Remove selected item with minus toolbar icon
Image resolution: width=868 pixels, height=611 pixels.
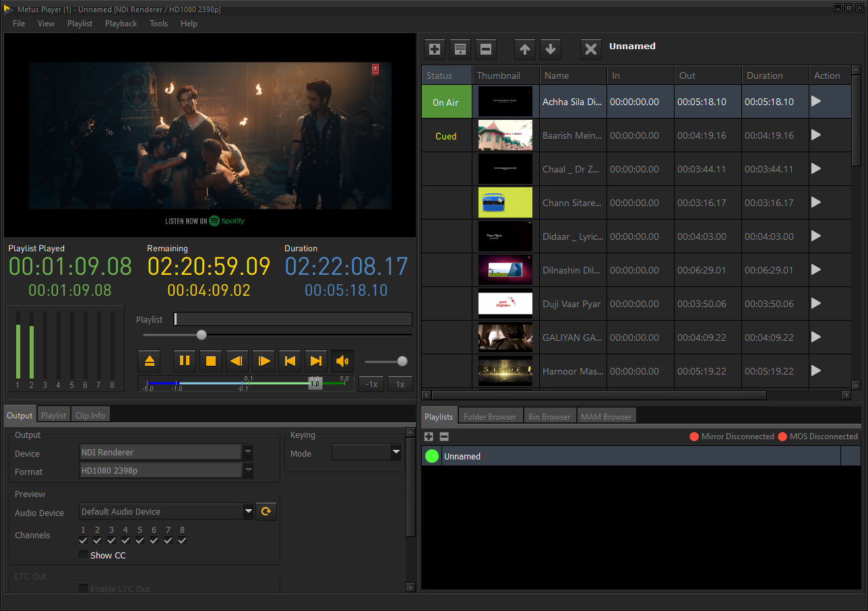tap(485, 49)
